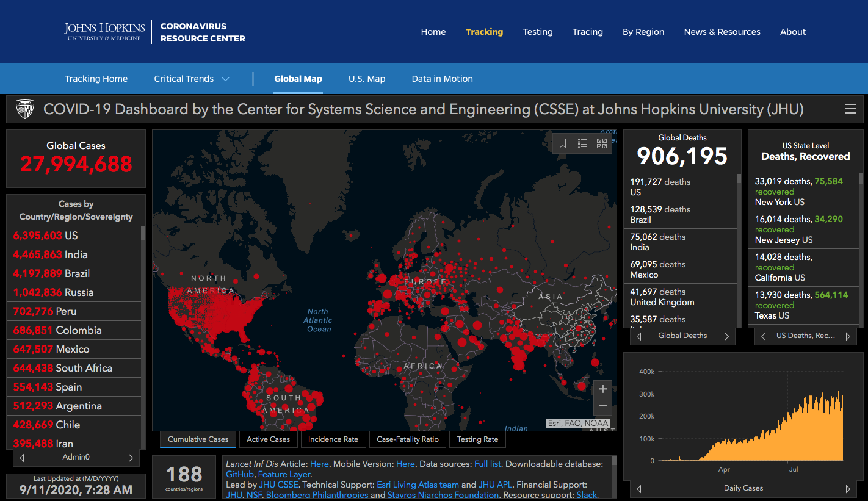Viewport: 868px width, 501px height.
Task: Open the Tracking navigation item
Action: (x=484, y=32)
